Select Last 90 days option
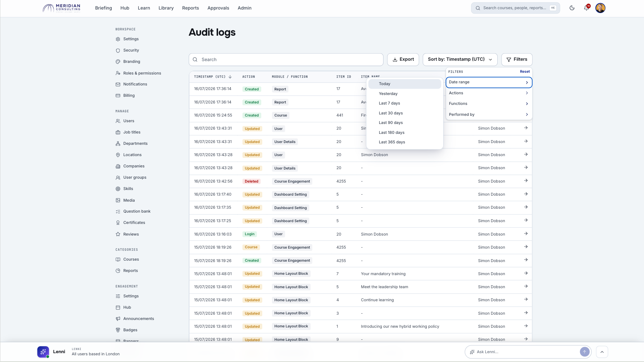This screenshot has height=362, width=644. [x=405, y=123]
